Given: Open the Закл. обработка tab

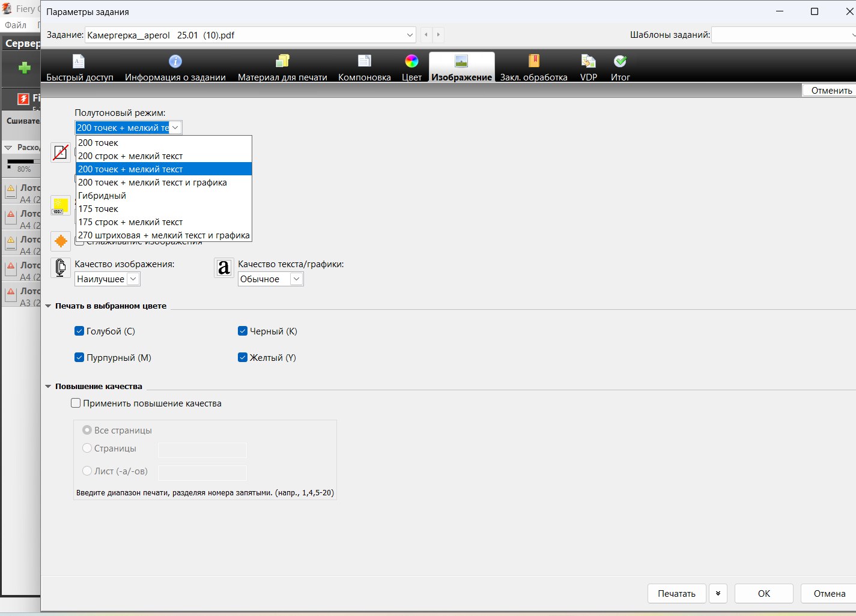Looking at the screenshot, I should 534,67.
